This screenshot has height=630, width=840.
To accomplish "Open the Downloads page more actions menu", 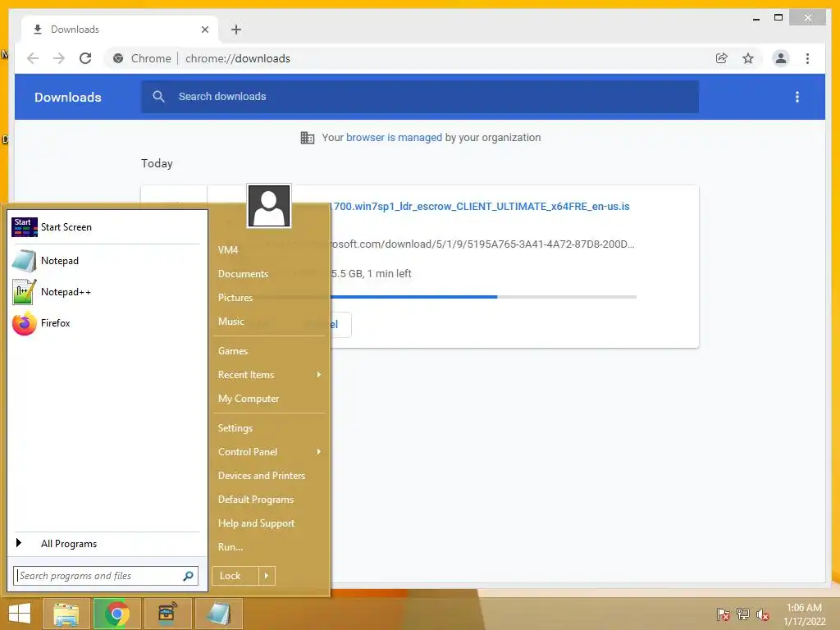I will pyautogui.click(x=797, y=97).
